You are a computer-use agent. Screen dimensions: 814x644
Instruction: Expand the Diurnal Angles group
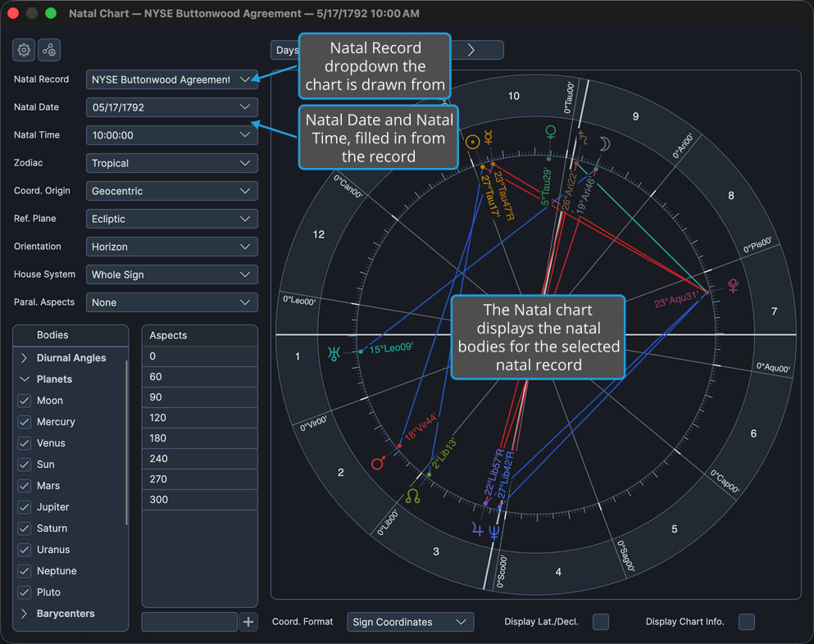[x=24, y=358]
